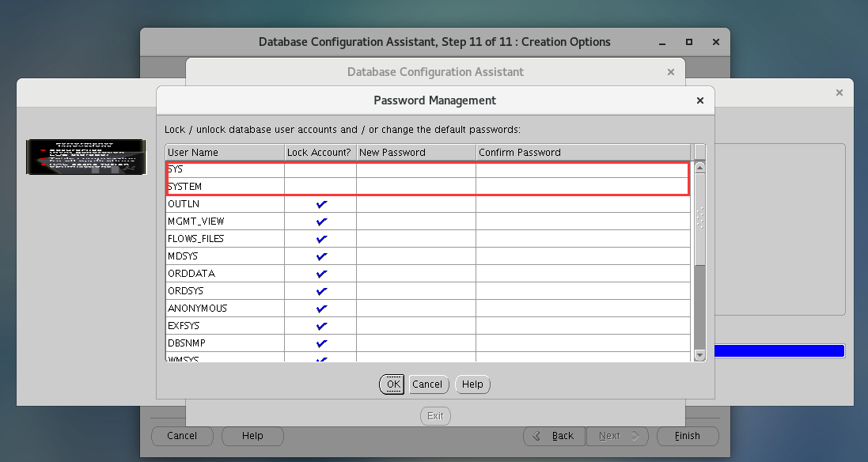Click Cancel in Password Management dialog
The height and width of the screenshot is (462, 868).
point(427,384)
